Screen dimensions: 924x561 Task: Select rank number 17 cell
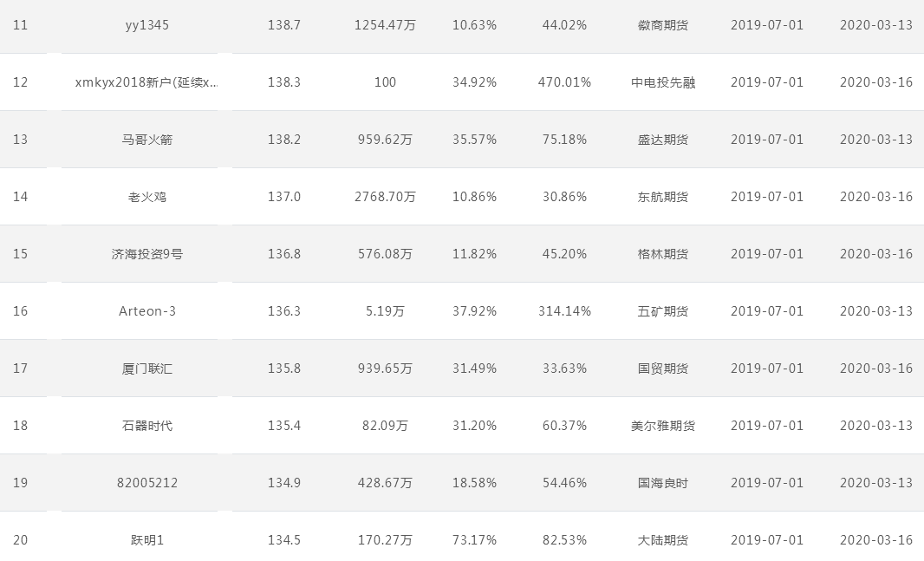tap(20, 369)
